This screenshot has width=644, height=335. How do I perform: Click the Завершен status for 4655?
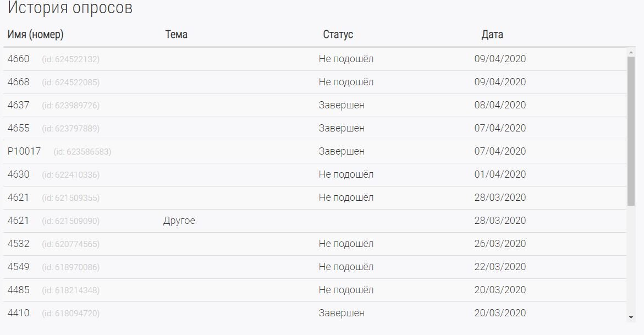(342, 128)
